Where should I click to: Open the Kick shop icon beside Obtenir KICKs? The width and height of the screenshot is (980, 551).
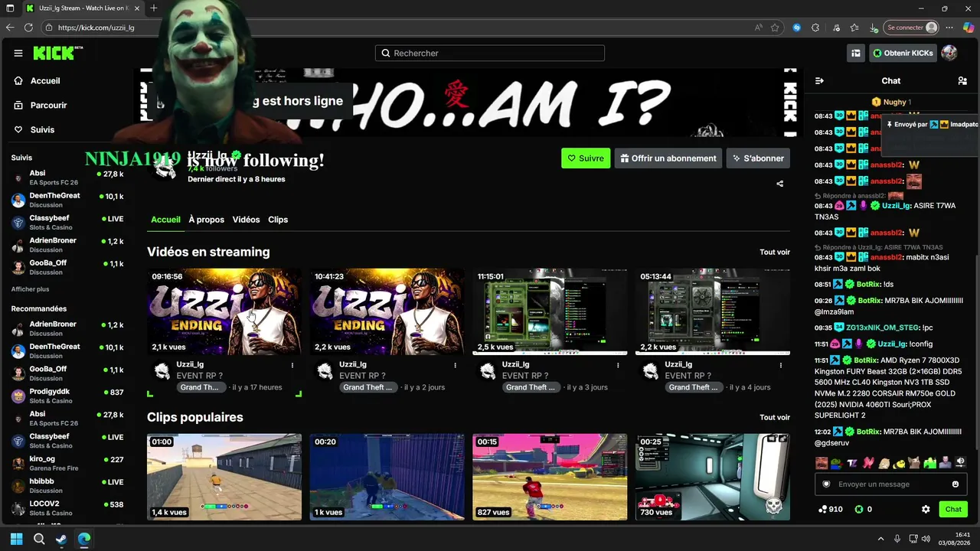click(x=855, y=54)
